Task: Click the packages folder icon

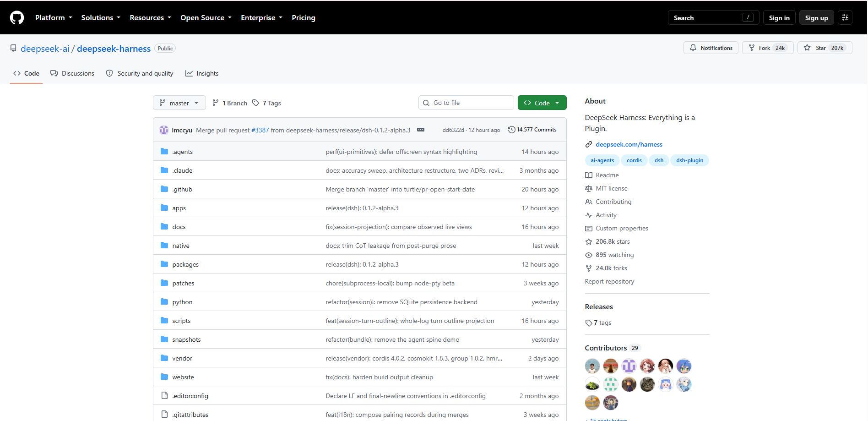Action: 164,264
